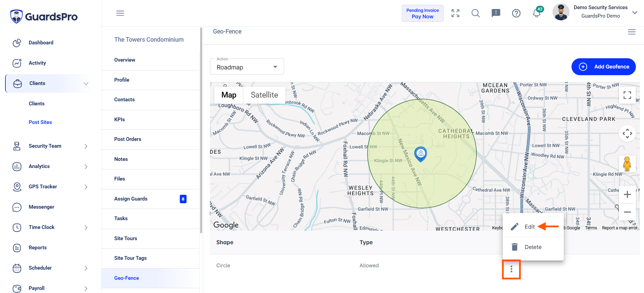Click the Scheduler calendar icon
Viewport: 644px width, 293px height.
point(17,268)
